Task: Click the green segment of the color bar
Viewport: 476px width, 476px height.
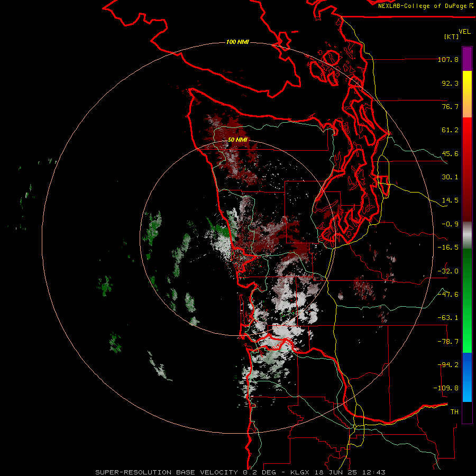Action: tap(467, 300)
